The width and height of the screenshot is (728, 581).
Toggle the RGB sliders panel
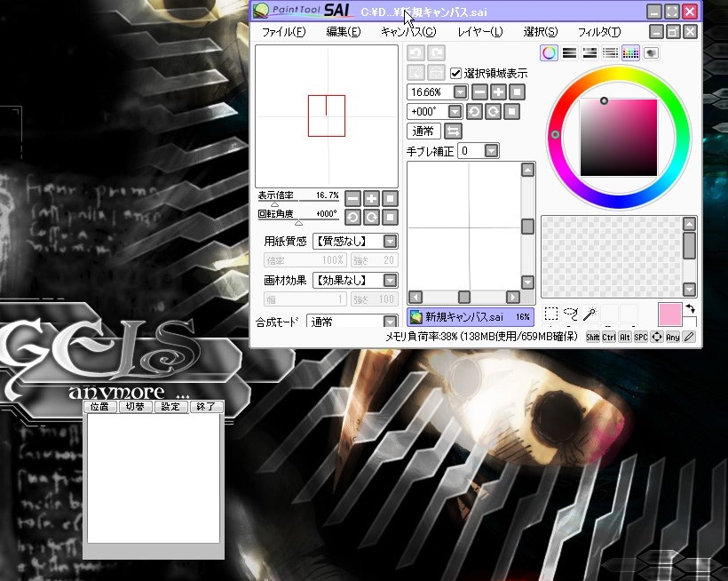569,53
